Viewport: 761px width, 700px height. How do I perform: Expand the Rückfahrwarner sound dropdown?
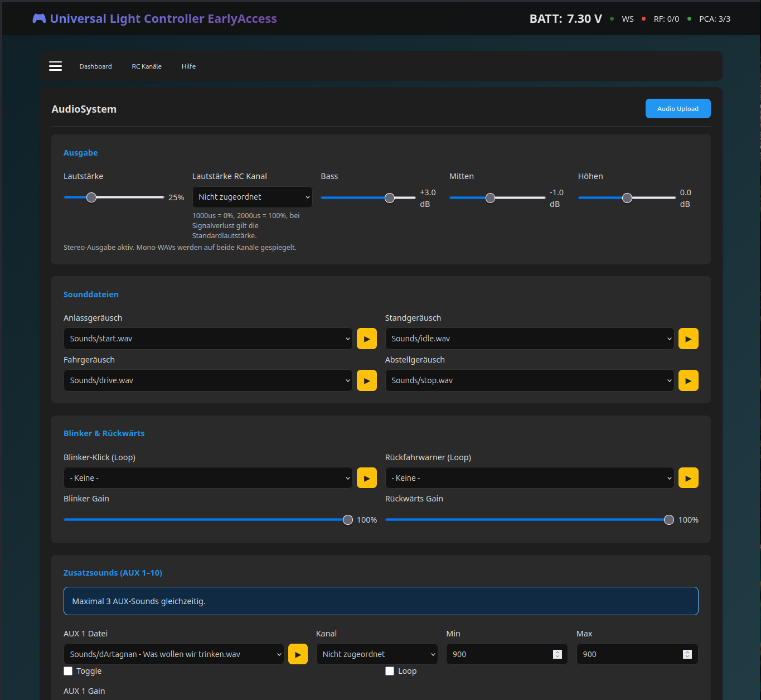click(529, 478)
